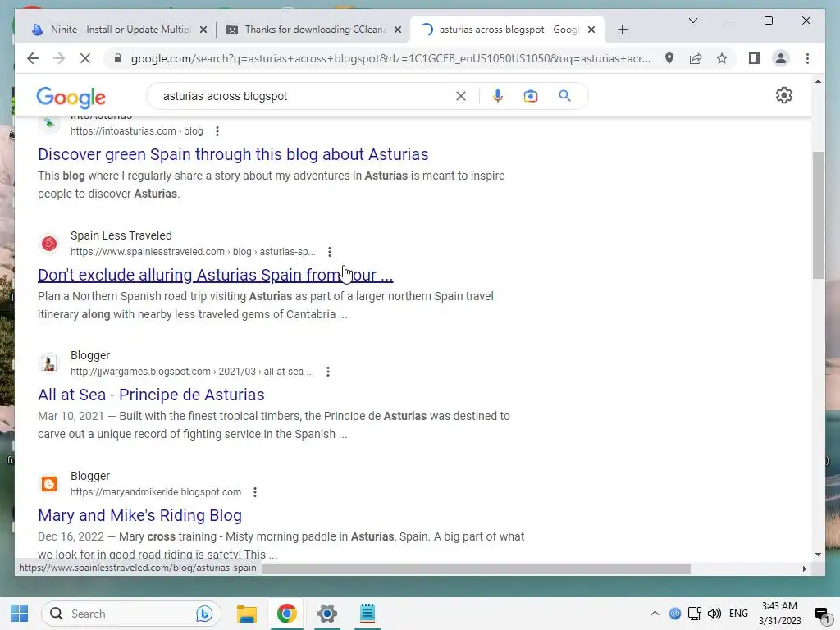Bookmark this tab with star icon
Viewport: 840px width, 630px height.
click(x=722, y=58)
